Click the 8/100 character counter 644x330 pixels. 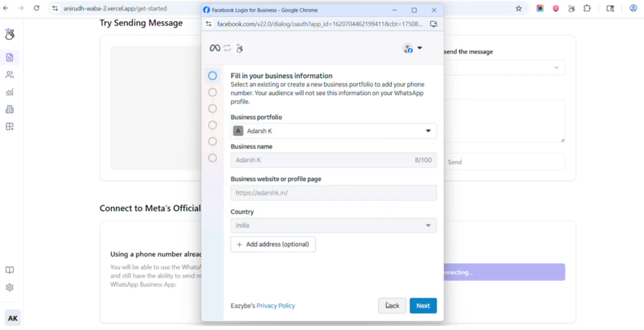coord(423,160)
